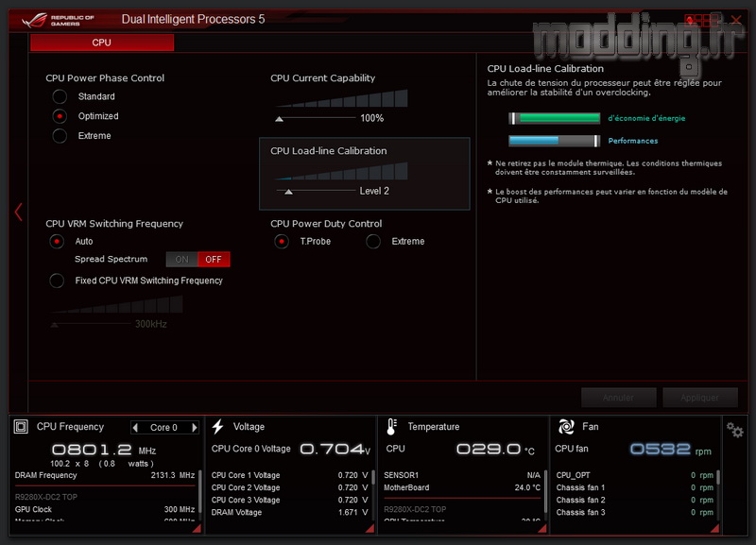Expand the Fan panel corner triangle
The height and width of the screenshot is (545, 756).
(x=715, y=529)
